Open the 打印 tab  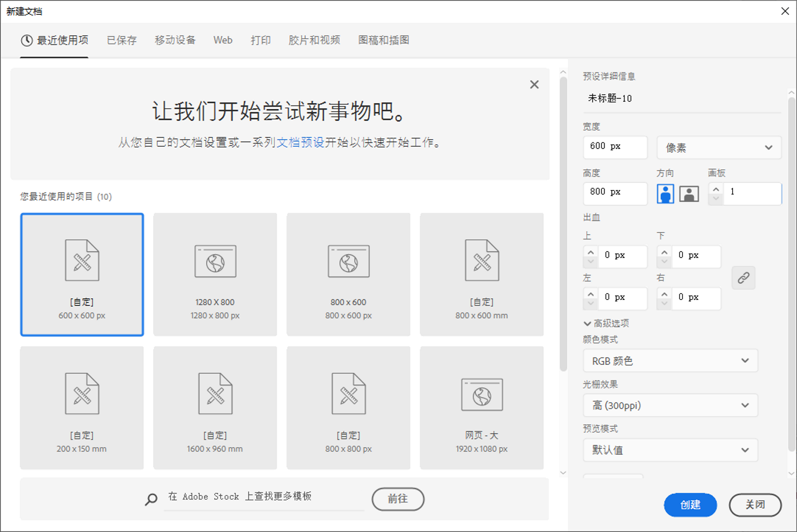[x=260, y=40]
